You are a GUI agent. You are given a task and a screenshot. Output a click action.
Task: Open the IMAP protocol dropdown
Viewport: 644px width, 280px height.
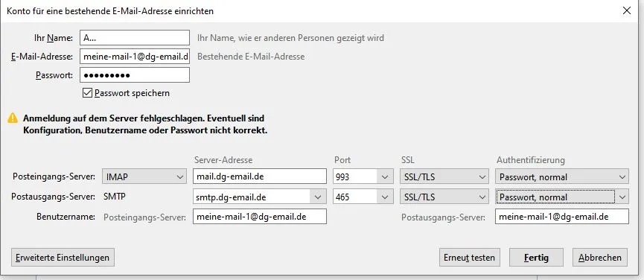[144, 177]
